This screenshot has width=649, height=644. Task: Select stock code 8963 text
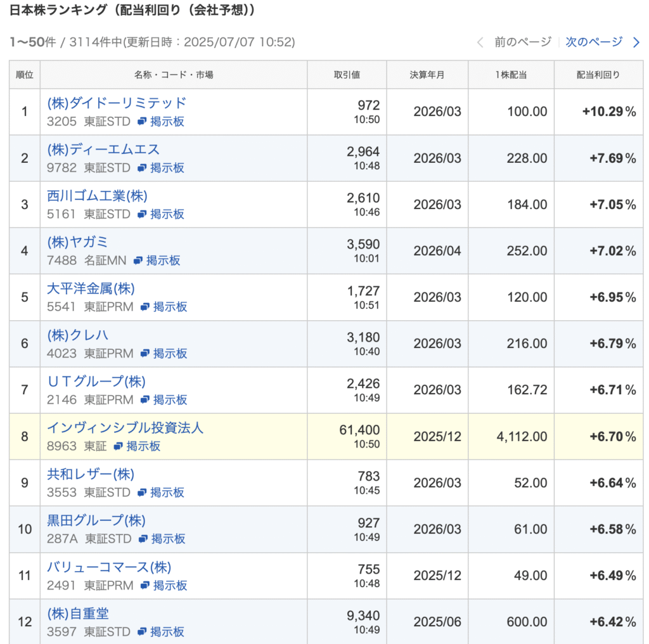point(61,446)
